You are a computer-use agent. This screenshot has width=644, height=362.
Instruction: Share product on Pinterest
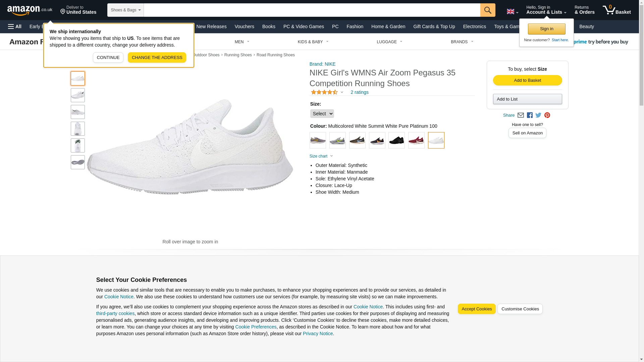(547, 115)
